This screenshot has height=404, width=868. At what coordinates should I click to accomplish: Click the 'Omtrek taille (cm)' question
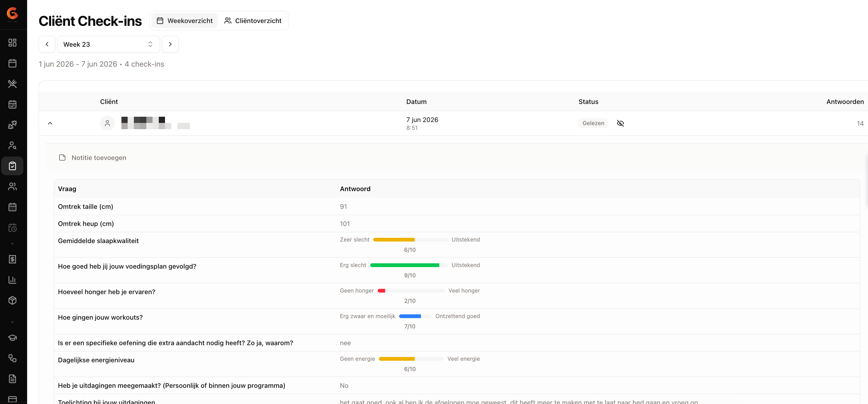pyautogui.click(x=86, y=207)
